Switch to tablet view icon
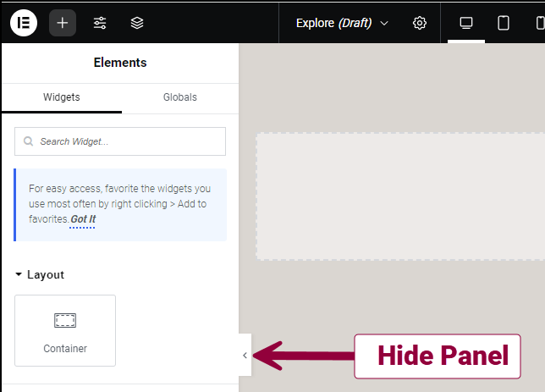The image size is (545, 392). point(504,23)
